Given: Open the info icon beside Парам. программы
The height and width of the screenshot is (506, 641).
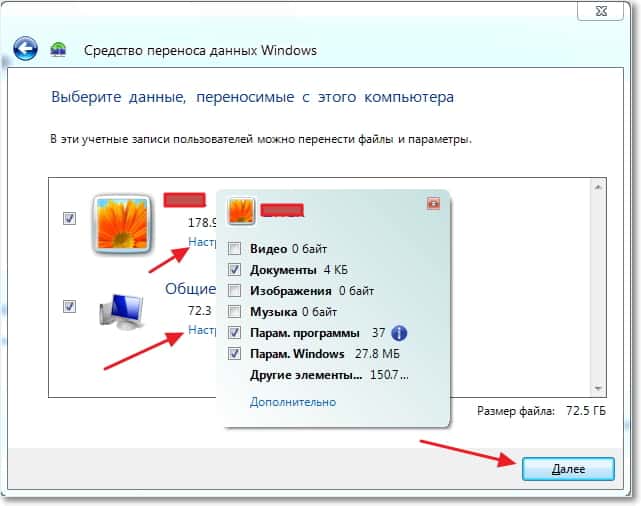Looking at the screenshot, I should tap(399, 333).
